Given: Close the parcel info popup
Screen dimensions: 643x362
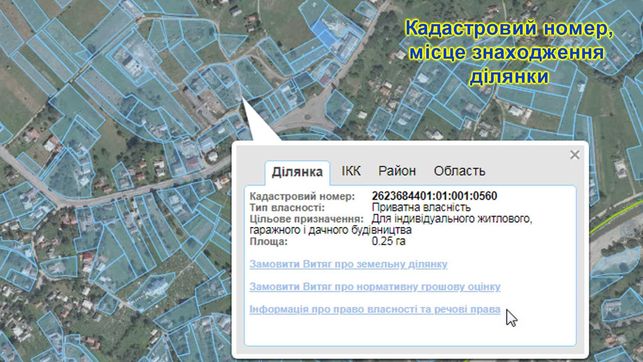Looking at the screenshot, I should tap(575, 155).
